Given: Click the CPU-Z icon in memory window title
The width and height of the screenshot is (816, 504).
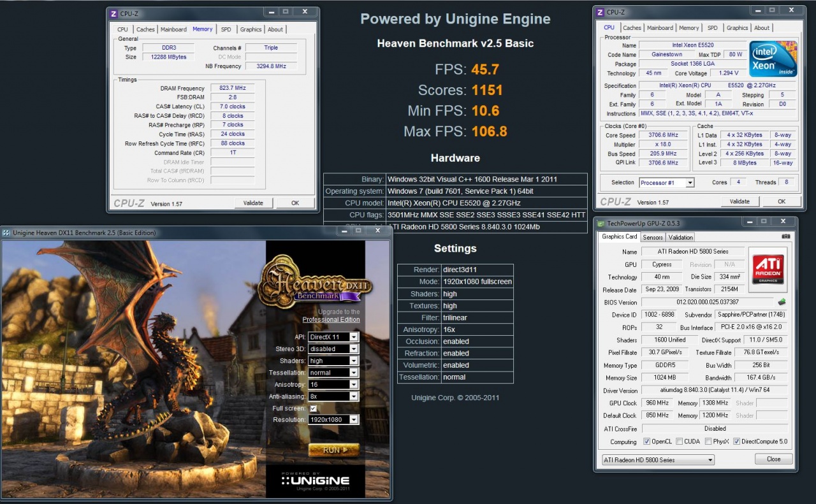Looking at the screenshot, I should 113,13.
